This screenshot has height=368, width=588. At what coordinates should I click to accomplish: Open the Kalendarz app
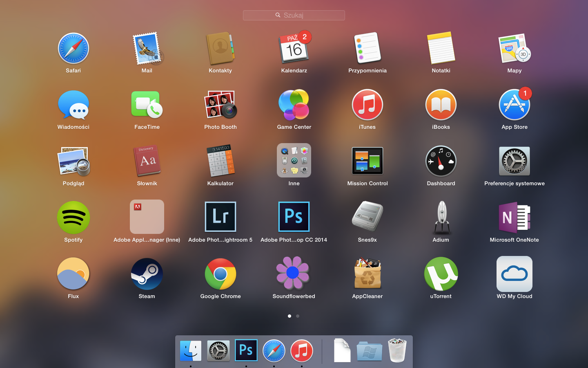[294, 49]
